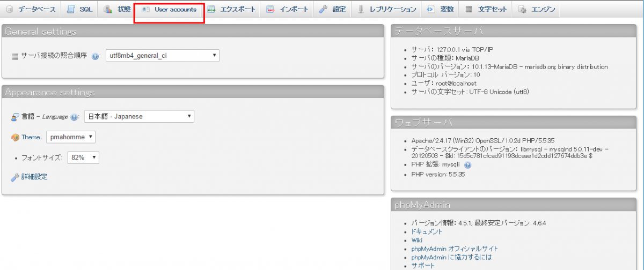
Task: Open the データベース tab
Action: pos(31,9)
